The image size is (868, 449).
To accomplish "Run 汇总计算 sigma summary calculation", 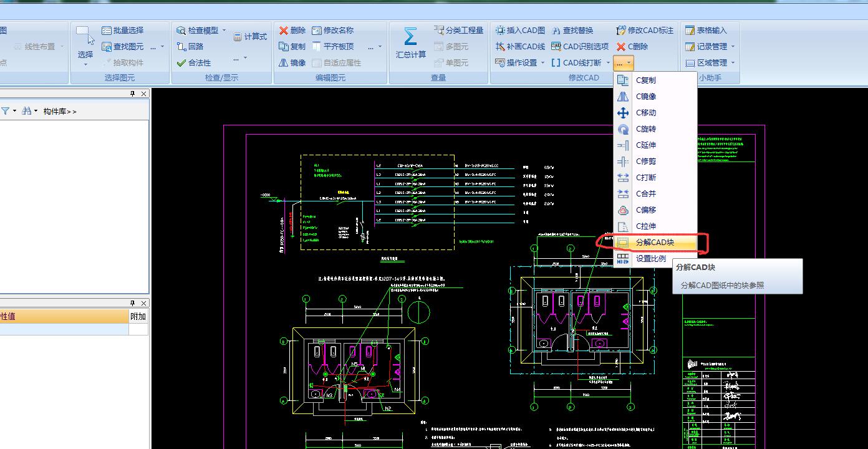I will (410, 42).
